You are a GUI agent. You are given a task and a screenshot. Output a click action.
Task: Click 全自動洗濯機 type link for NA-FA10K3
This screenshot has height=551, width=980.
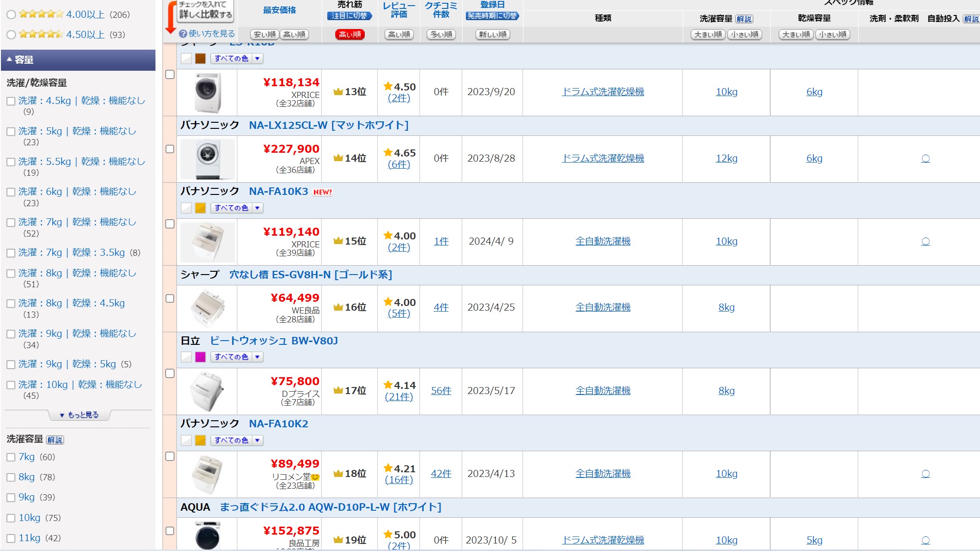[x=603, y=241]
